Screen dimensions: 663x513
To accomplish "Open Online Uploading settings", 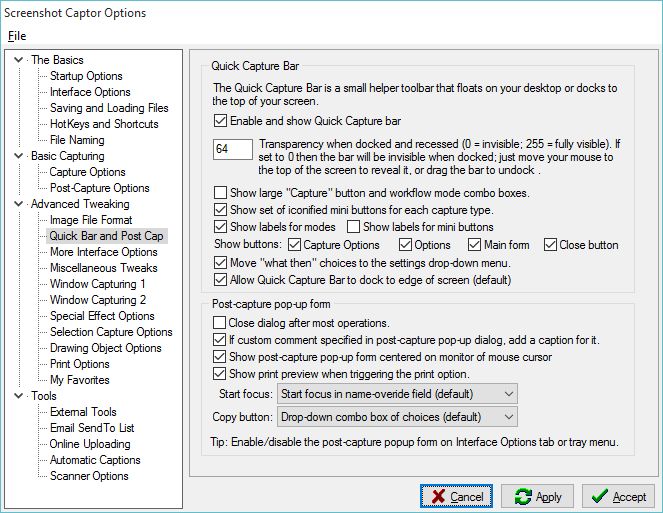I will [x=90, y=444].
